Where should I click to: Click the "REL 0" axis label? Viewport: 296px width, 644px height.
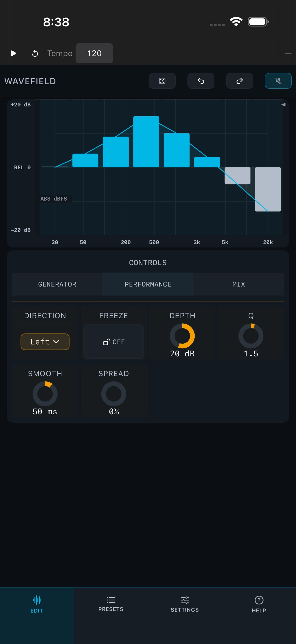(x=22, y=167)
